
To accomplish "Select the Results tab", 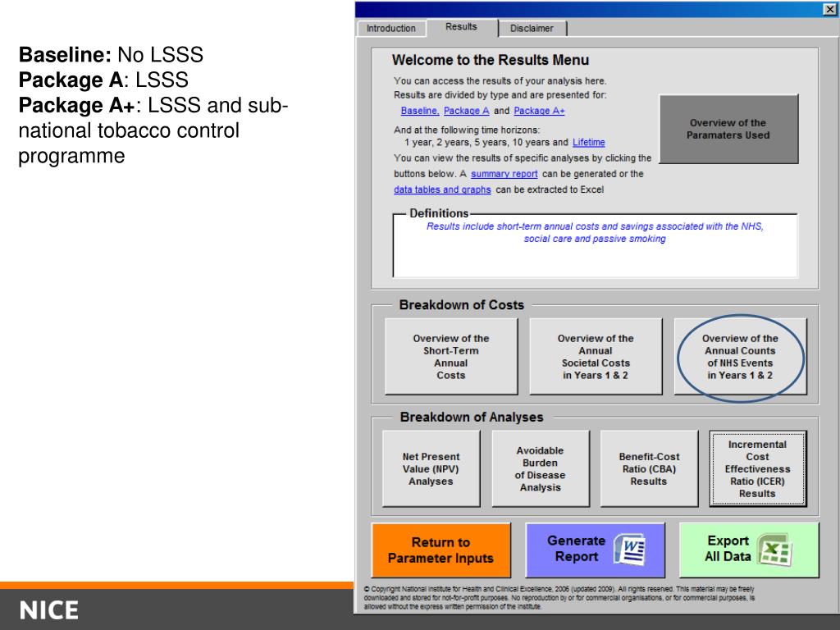I will coord(461,27).
